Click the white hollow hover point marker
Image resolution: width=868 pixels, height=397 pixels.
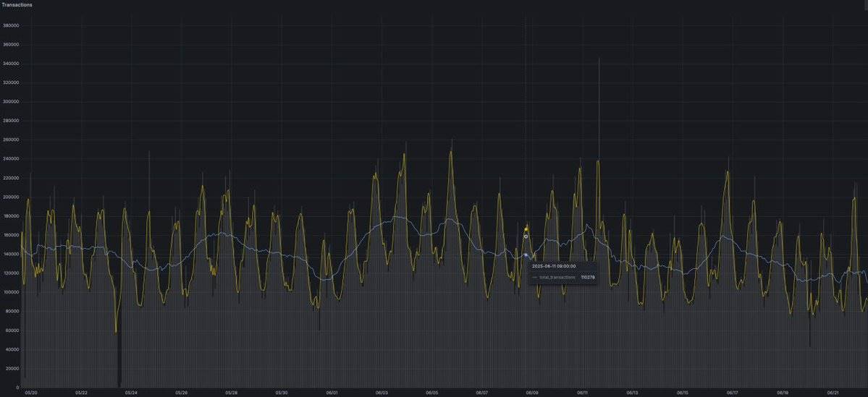click(526, 236)
